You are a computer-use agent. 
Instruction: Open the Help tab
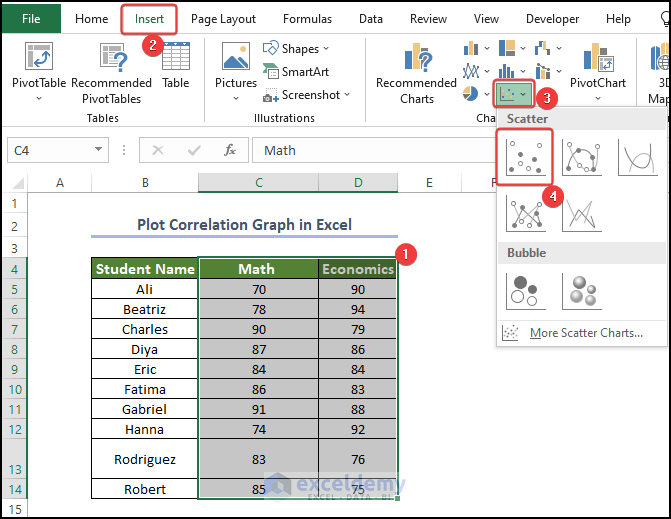pos(618,19)
